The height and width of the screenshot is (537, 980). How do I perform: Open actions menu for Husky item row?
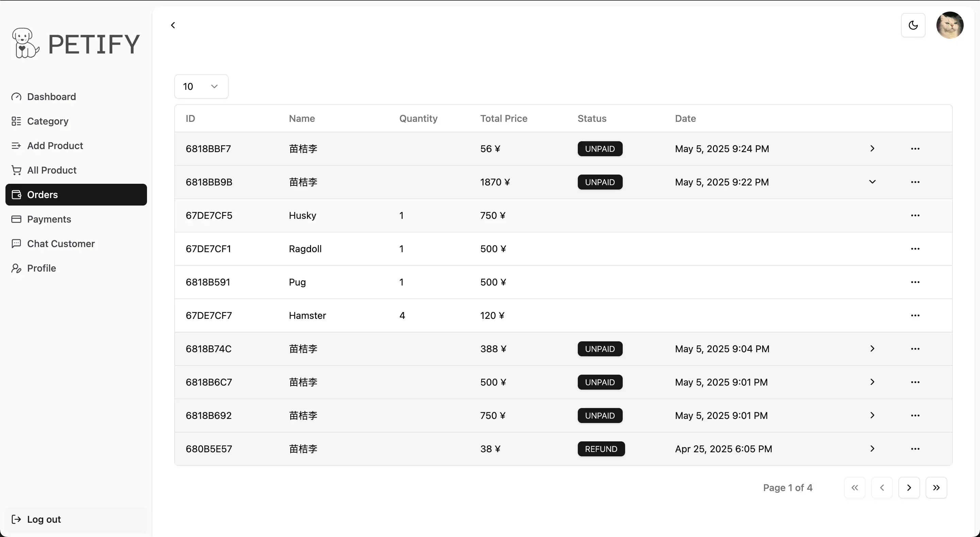tap(915, 215)
